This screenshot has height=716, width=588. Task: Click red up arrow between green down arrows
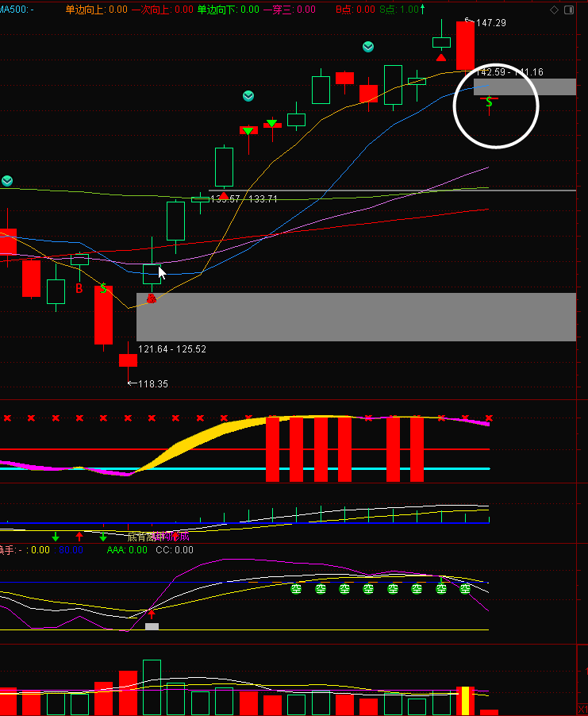coord(79,537)
